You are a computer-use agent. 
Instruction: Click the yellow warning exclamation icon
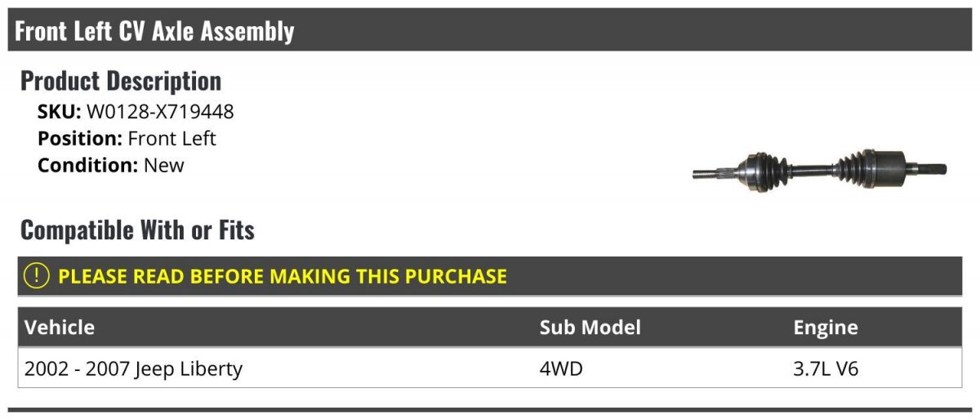click(37, 276)
